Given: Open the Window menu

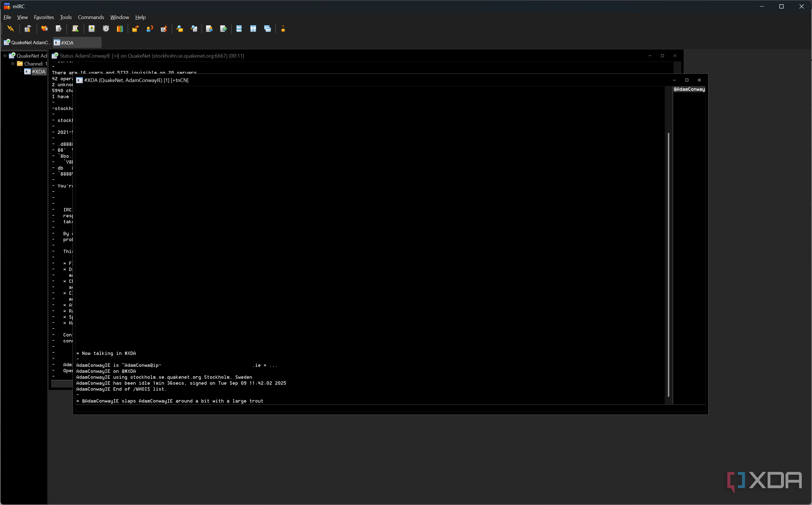Looking at the screenshot, I should coord(119,17).
